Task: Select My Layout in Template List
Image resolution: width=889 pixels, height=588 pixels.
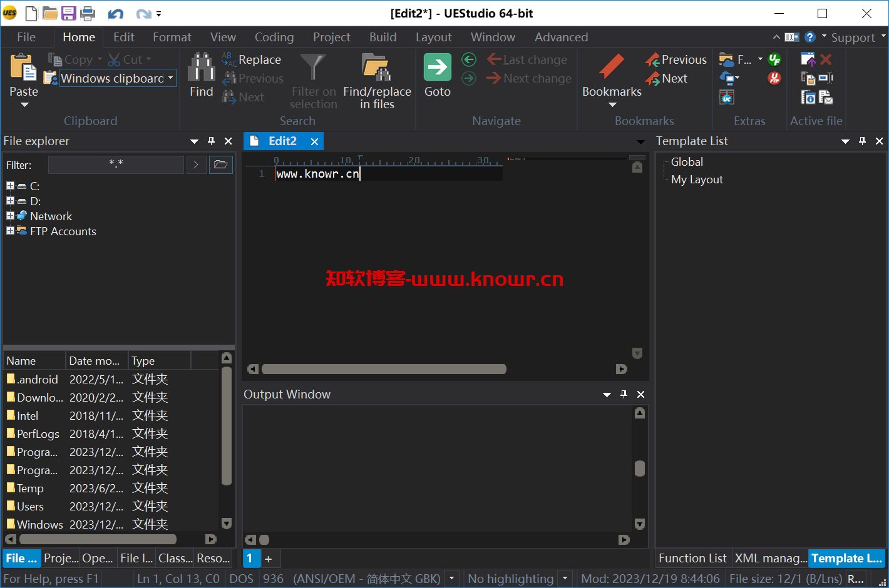Action: [697, 180]
